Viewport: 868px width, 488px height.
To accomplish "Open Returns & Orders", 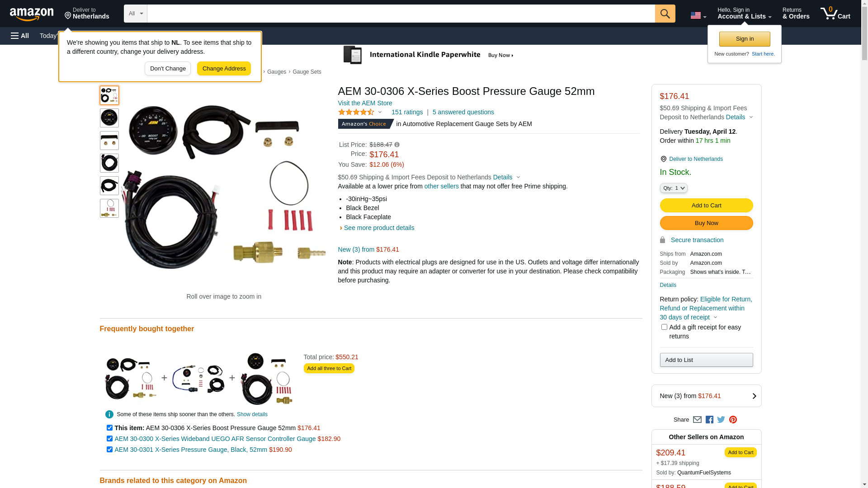I will click(x=796, y=14).
